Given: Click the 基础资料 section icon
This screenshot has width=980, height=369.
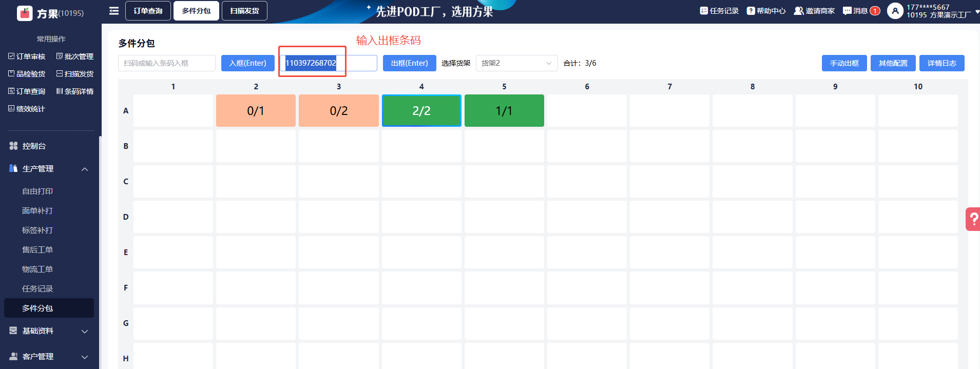Looking at the screenshot, I should tap(13, 331).
